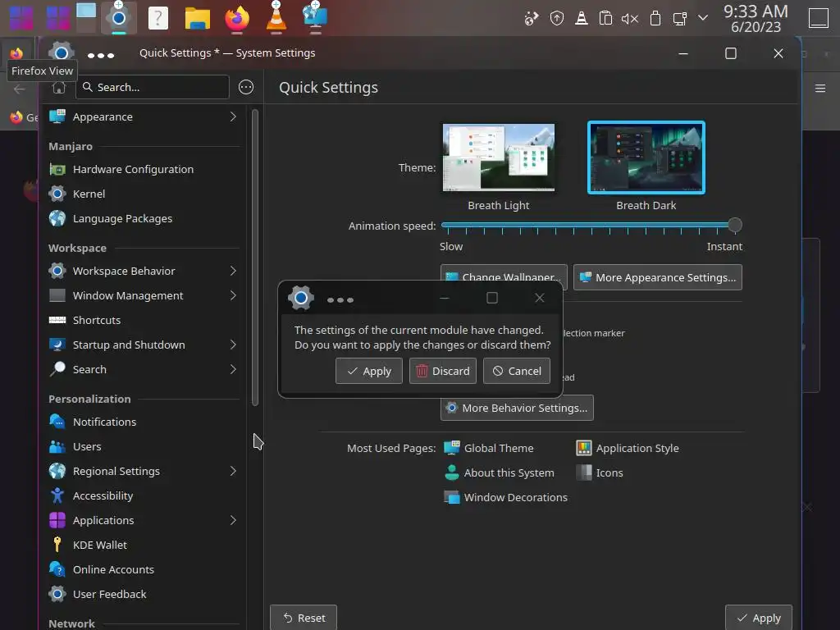Open the clipboard tray icon
The image size is (840, 630).
pyautogui.click(x=605, y=19)
